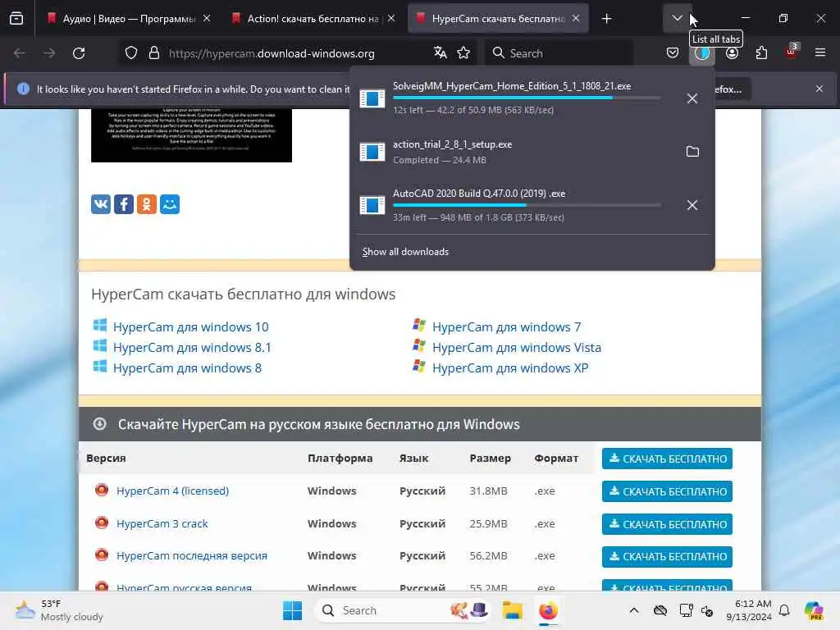Select the HyperCam скачать бесплатно tab
The width and height of the screenshot is (840, 630).
click(x=498, y=19)
